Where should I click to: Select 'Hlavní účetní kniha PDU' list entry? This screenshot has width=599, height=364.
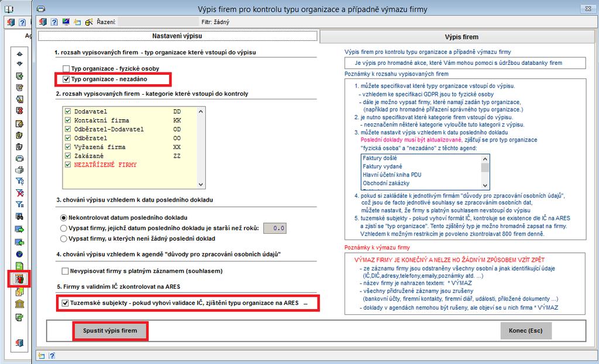[x=392, y=175]
